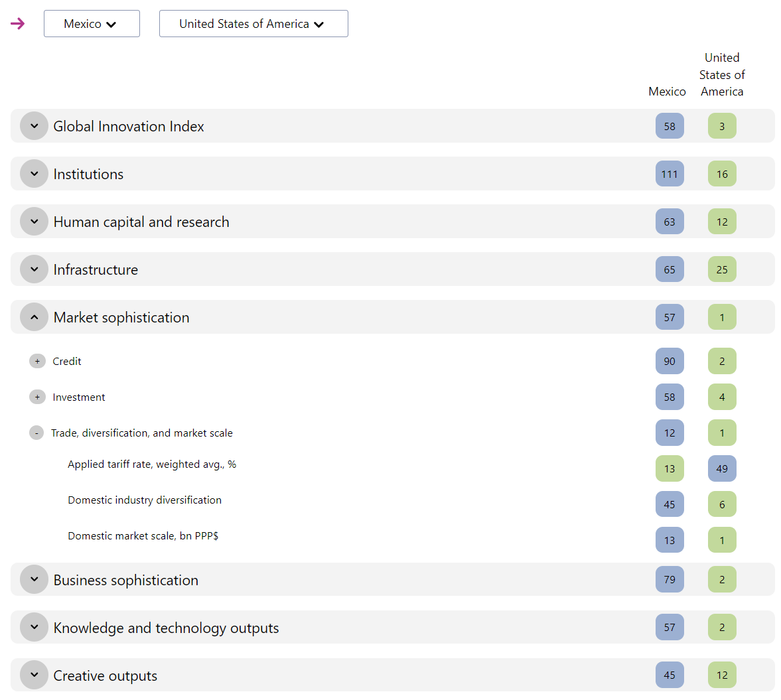Expand Knowledge and technology outputs chevron

point(34,627)
